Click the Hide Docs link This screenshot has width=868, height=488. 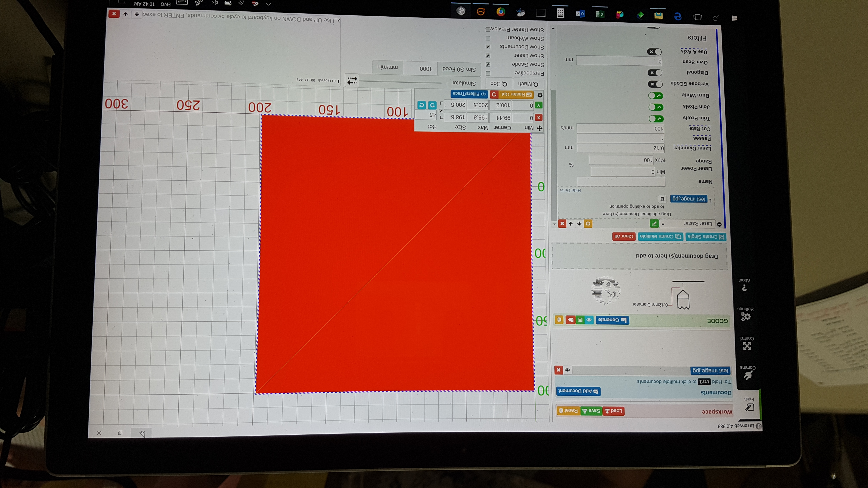tap(570, 190)
